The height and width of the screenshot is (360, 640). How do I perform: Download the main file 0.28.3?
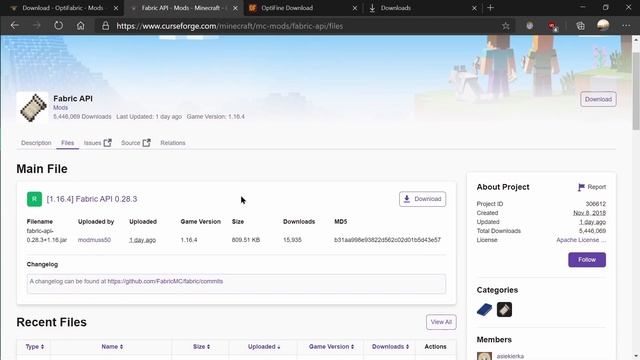422,199
